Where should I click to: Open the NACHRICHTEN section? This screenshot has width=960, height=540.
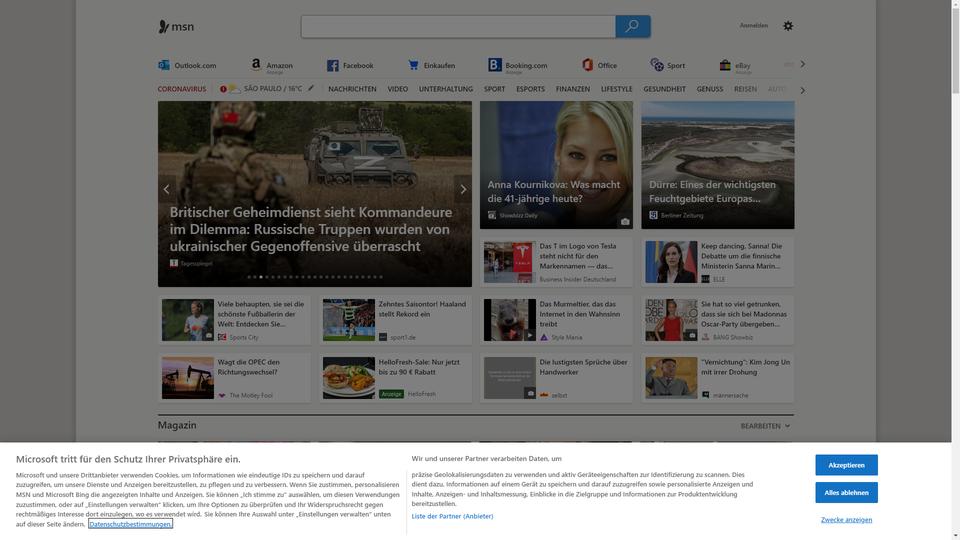click(x=352, y=89)
